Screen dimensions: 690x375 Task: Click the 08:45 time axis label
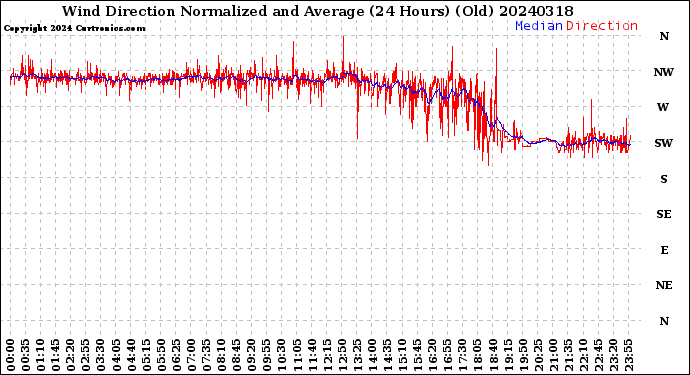[236, 355]
